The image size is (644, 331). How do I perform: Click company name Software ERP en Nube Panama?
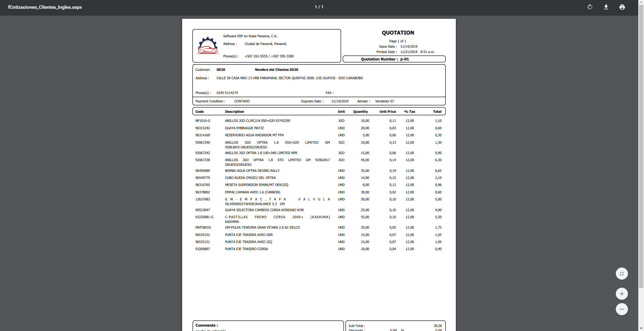click(250, 36)
